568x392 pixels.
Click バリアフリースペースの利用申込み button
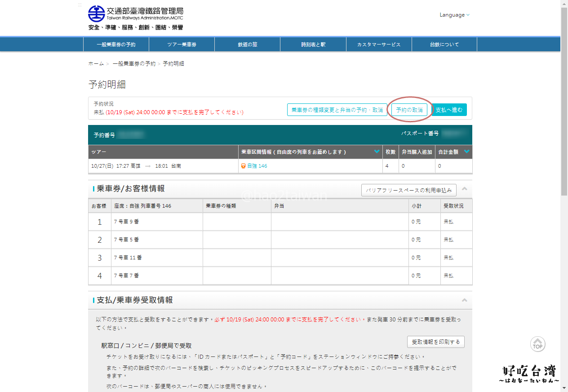(408, 191)
